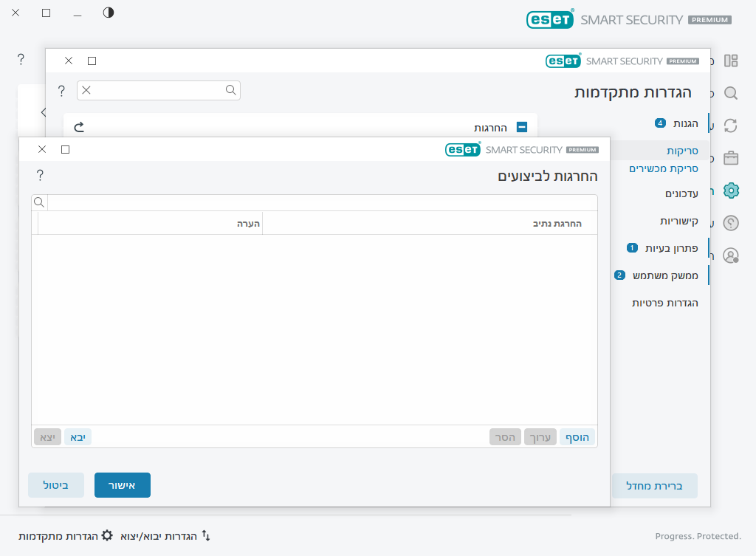This screenshot has height=556, width=756.
Task: Maximize the advanced settings window
Action: click(x=92, y=61)
